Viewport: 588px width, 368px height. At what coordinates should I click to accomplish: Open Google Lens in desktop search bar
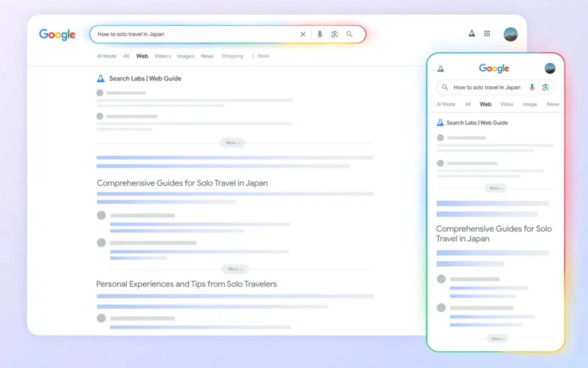coord(334,34)
